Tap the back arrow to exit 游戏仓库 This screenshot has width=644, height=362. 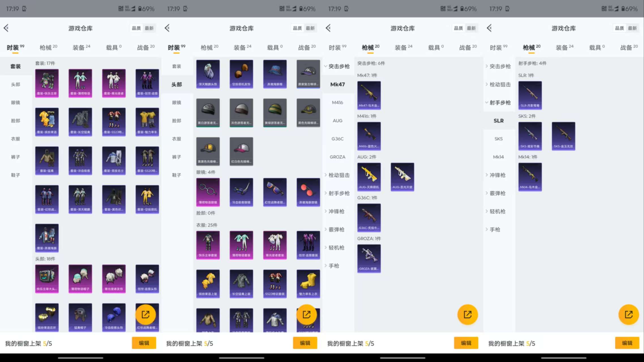click(6, 28)
